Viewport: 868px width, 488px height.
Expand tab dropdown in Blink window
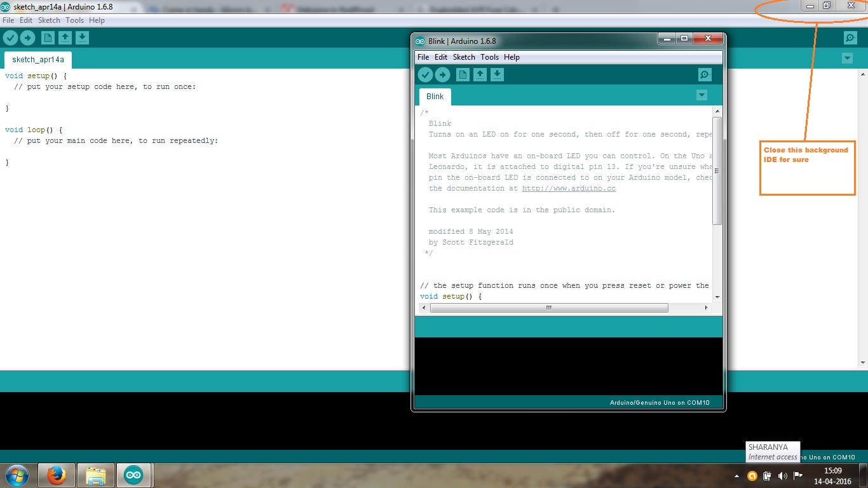[702, 95]
